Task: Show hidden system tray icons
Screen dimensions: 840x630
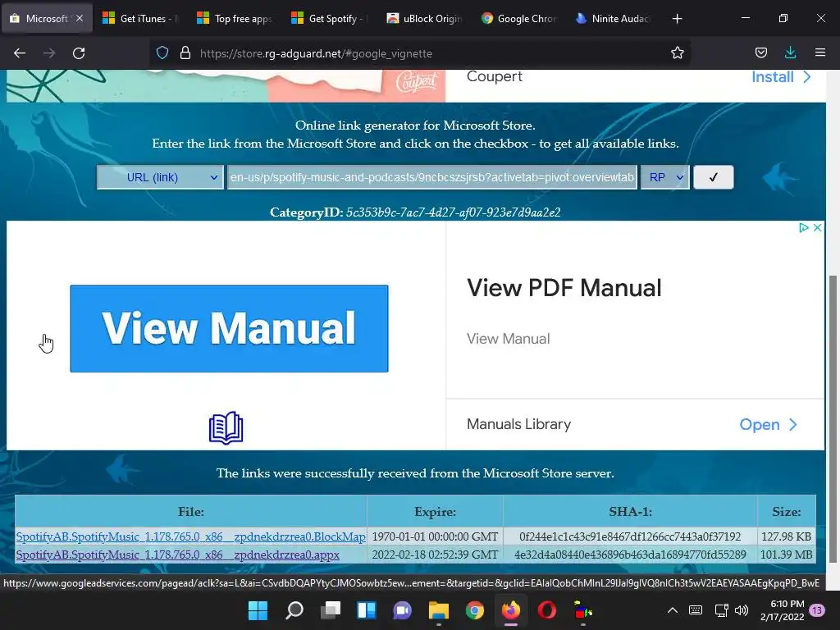Action: click(673, 610)
